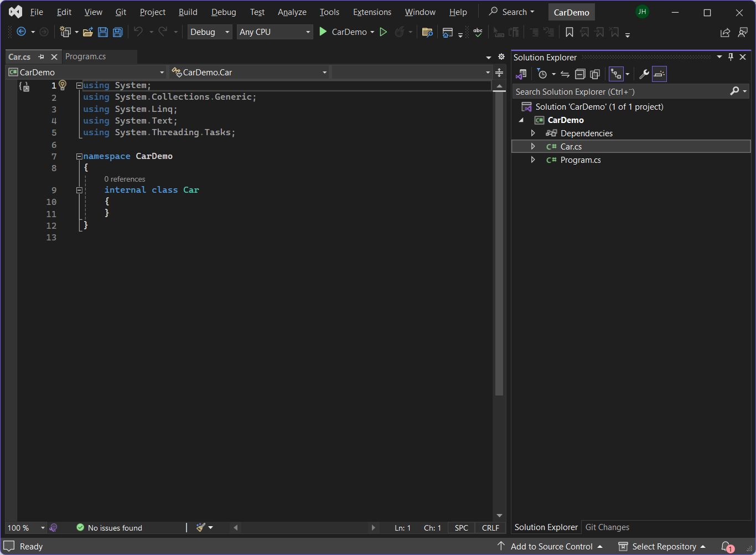Open Properties via the wrench icon
Viewport: 756px width, 555px height.
coord(644,74)
